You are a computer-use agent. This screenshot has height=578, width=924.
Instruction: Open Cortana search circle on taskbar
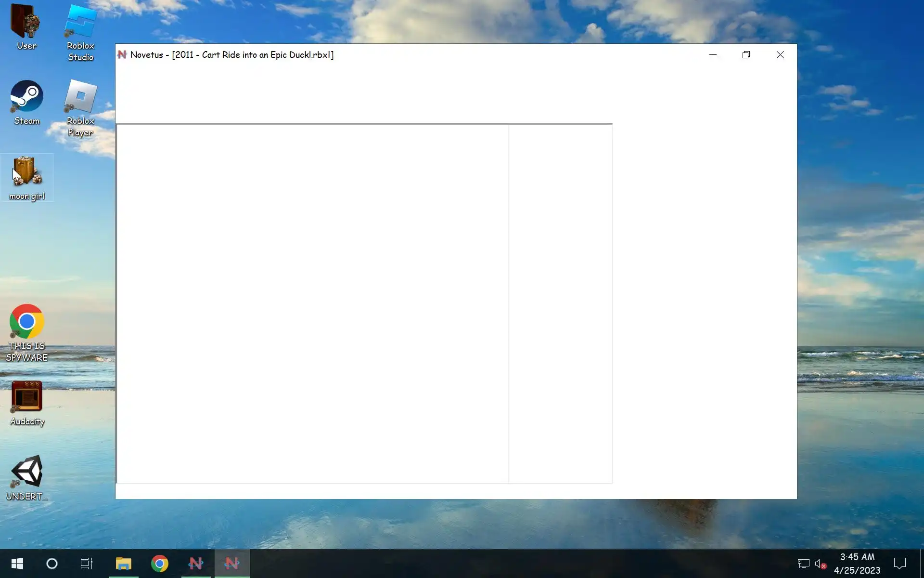pyautogui.click(x=52, y=564)
